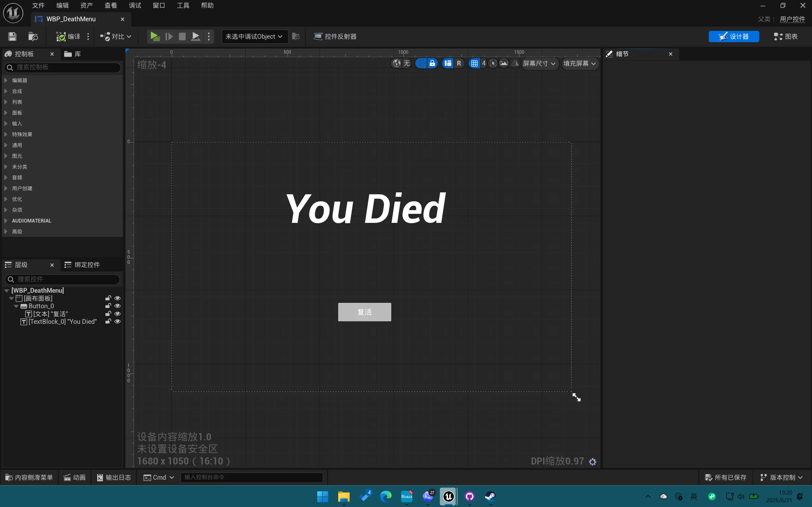The image size is (812, 507).
Task: Expand the 面板 palette category
Action: pos(6,113)
